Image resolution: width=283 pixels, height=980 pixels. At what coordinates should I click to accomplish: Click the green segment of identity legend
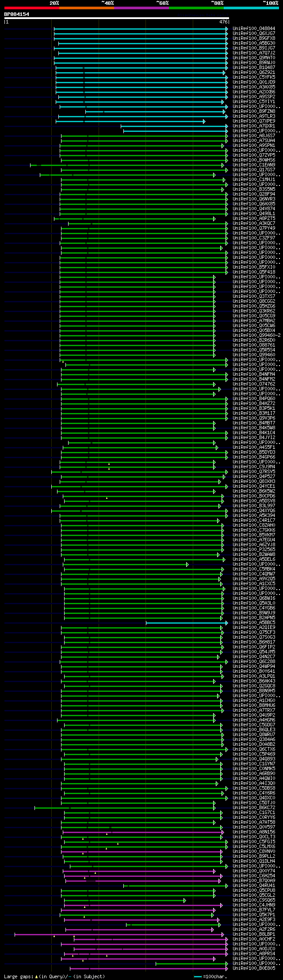click(196, 8)
